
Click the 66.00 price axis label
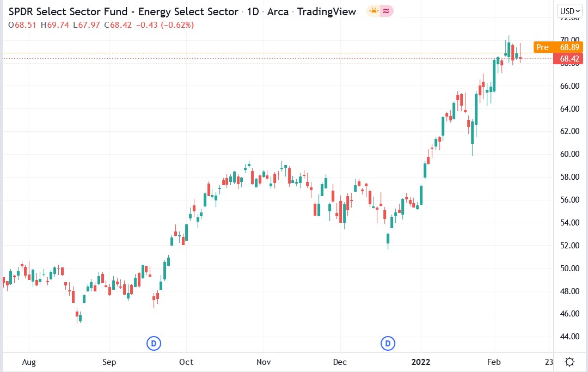[569, 86]
